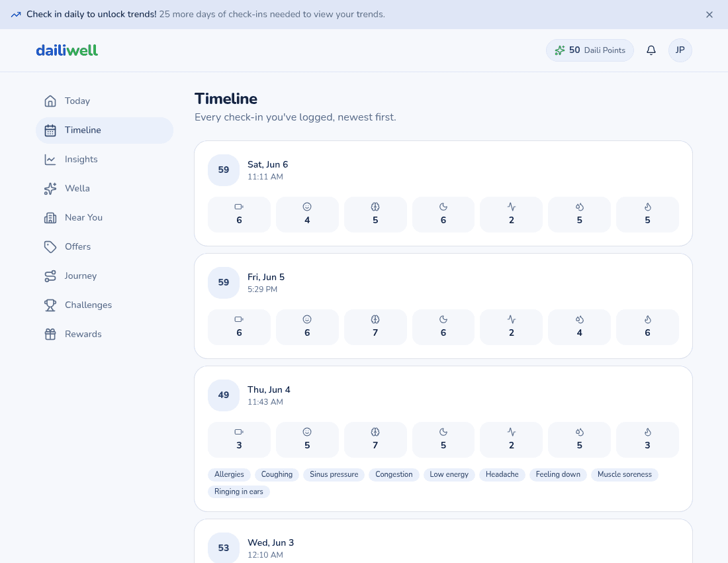Go to Journey in sidebar
Viewport: 728px width, 563px height.
pyautogui.click(x=105, y=276)
